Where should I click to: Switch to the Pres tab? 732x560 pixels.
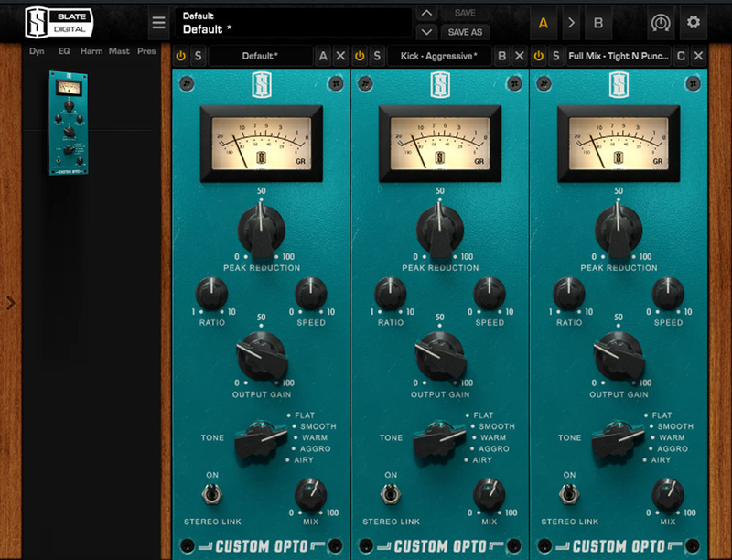click(146, 51)
